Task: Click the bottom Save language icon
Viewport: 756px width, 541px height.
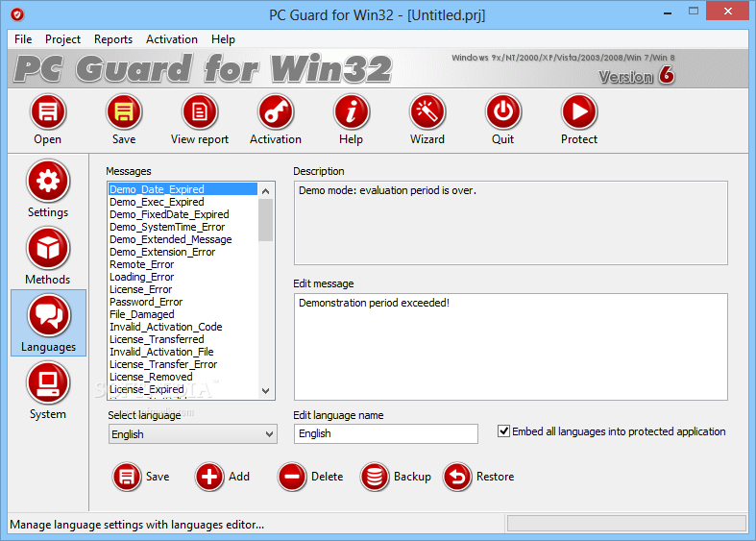Action: coord(127,477)
